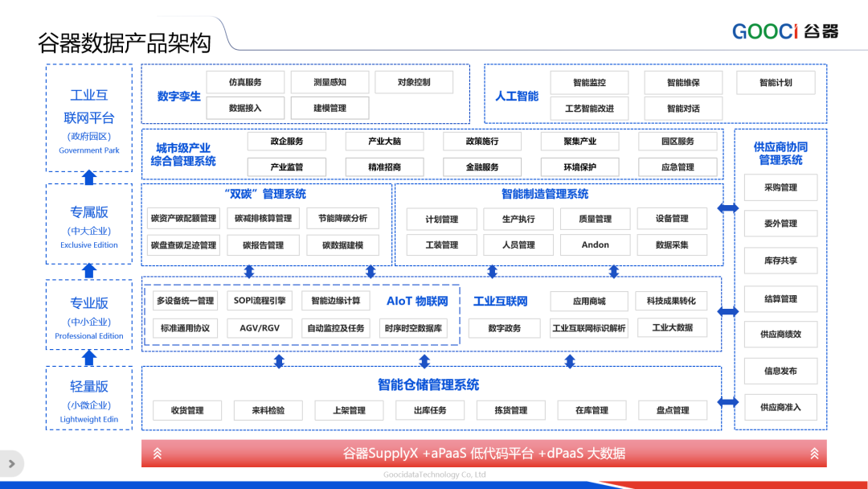Click the 采购管理 button under 供应商协同管理系统

click(x=780, y=187)
